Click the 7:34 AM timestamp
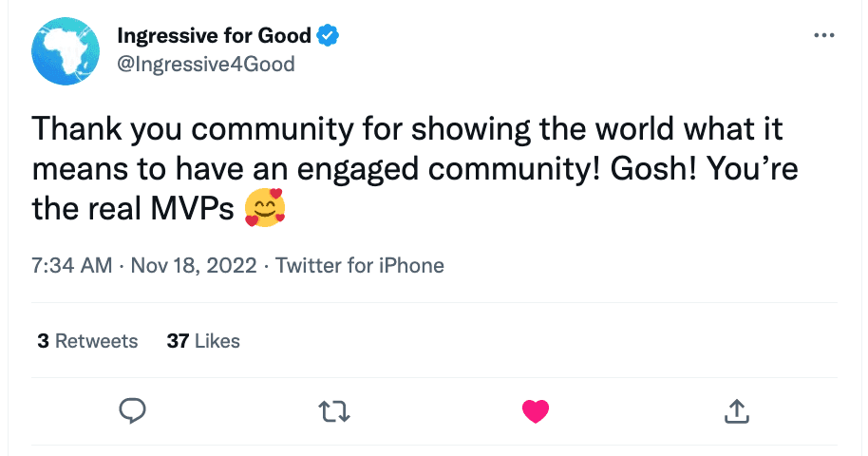 [72, 266]
